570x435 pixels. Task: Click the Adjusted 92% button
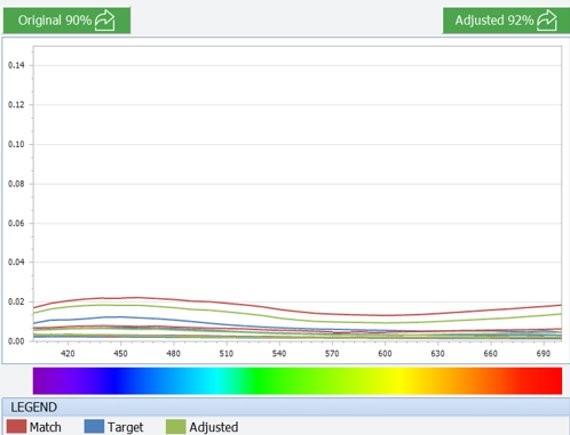506,20
